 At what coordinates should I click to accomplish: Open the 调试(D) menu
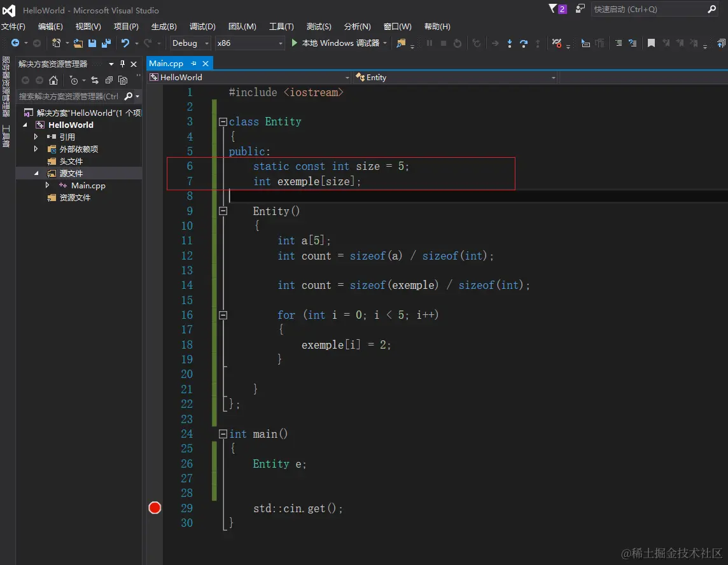[202, 27]
